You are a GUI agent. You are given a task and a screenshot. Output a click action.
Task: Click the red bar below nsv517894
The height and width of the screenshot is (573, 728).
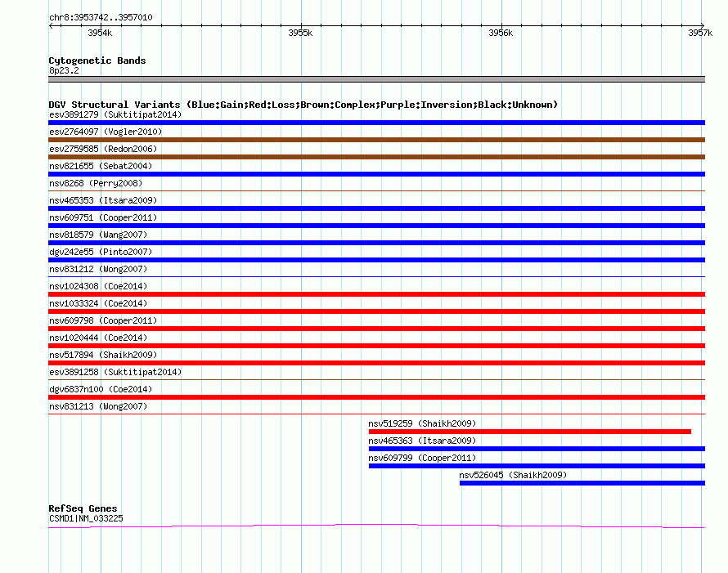click(x=376, y=363)
